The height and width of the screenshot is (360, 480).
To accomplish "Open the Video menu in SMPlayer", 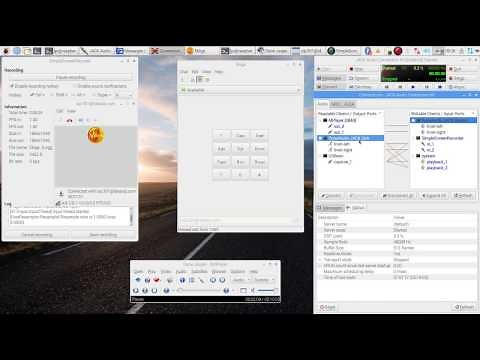I will point(166,272).
